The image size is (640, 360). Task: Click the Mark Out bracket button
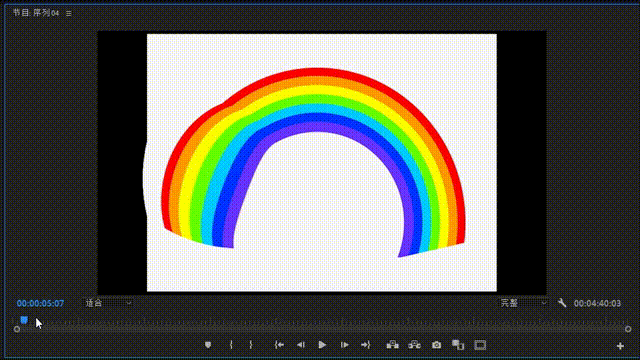point(251,345)
